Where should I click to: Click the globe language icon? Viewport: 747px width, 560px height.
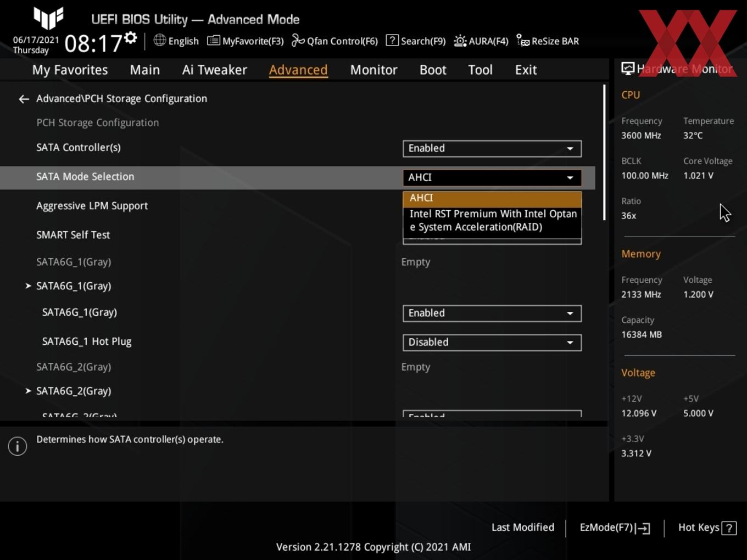tap(159, 40)
